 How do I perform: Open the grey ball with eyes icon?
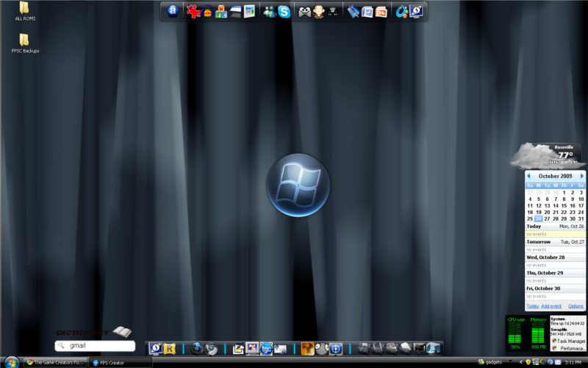click(x=322, y=349)
